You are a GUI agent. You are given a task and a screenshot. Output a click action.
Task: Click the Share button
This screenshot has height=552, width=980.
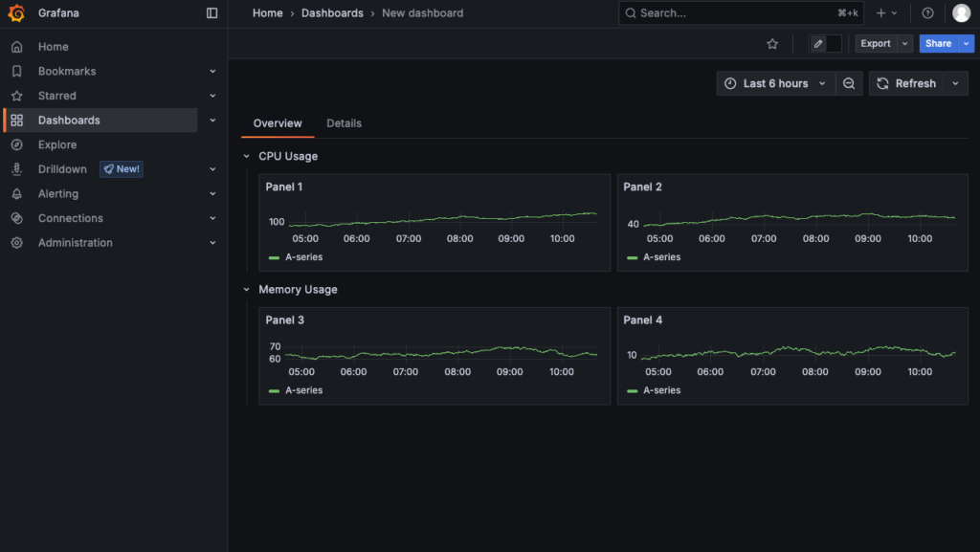(x=938, y=44)
